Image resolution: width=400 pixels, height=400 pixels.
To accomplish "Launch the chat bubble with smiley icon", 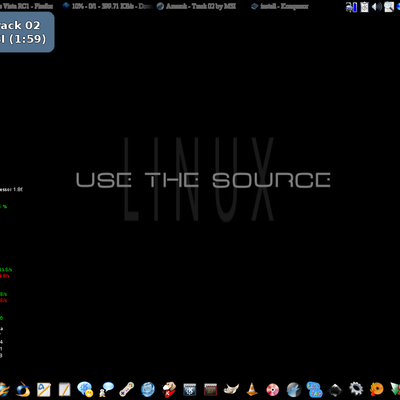I will [x=85, y=389].
